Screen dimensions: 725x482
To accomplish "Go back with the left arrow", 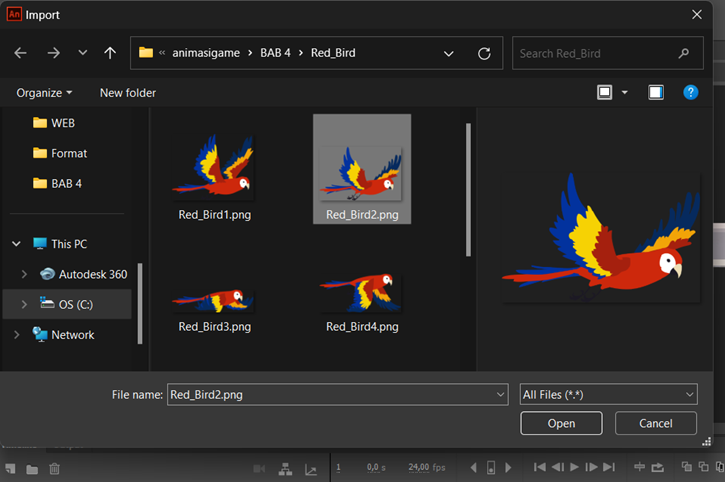I will click(x=20, y=53).
